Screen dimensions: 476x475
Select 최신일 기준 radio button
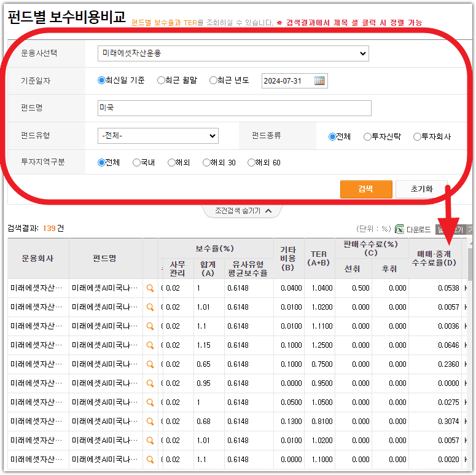pos(101,80)
